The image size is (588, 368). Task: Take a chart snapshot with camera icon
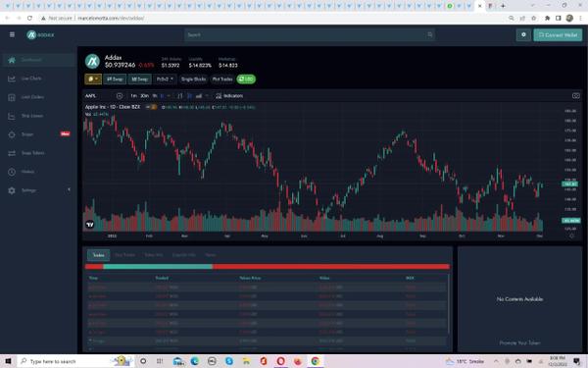tap(576, 96)
